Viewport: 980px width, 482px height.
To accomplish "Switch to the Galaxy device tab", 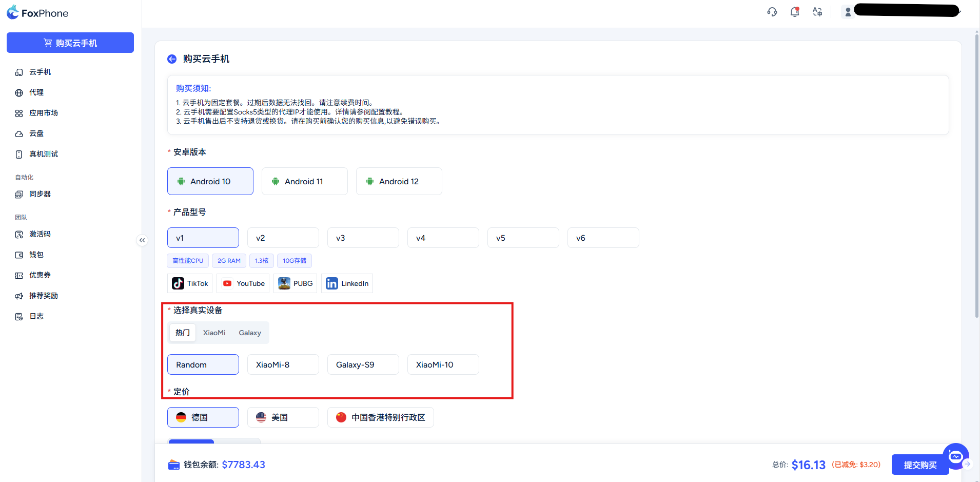I will tap(250, 333).
